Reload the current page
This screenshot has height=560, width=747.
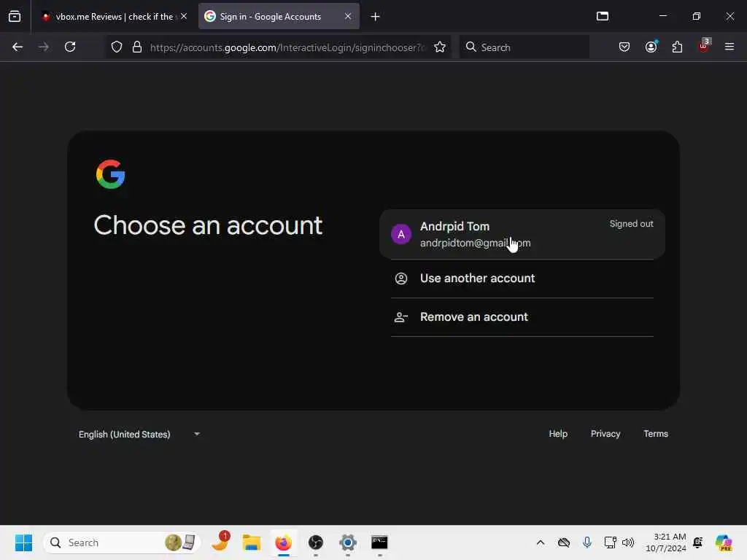click(70, 47)
